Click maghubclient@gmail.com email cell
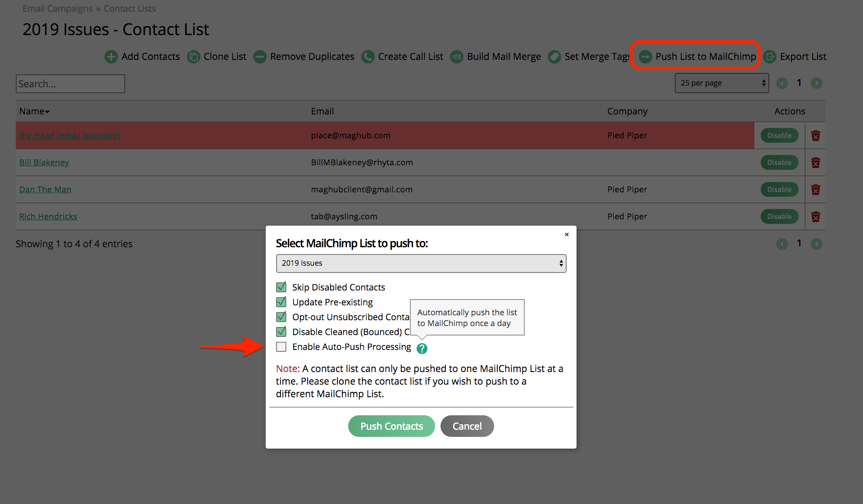The width and height of the screenshot is (863, 504). tap(362, 190)
